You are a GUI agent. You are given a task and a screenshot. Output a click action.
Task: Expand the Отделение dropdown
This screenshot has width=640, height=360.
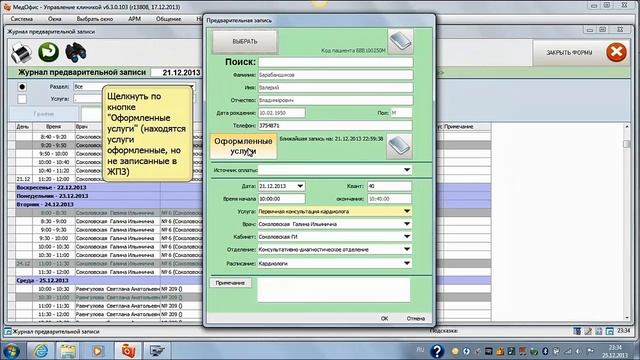(x=407, y=249)
